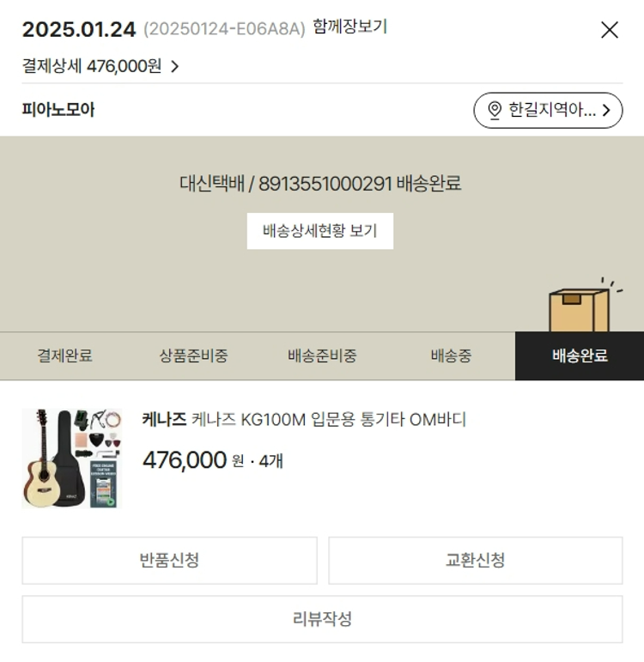Click the 교환신청 button
The image size is (644, 662).
(x=476, y=560)
